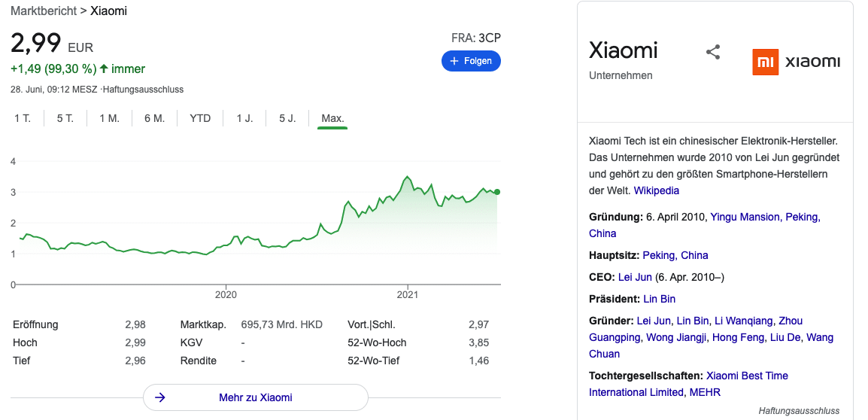Open the Lei Jun CEO link
Image resolution: width=868 pixels, height=420 pixels.
636,277
